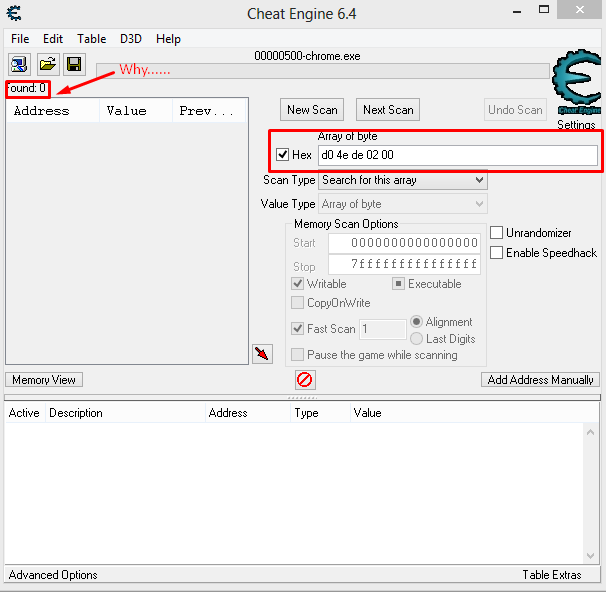This screenshot has width=606, height=592.
Task: Maximize the Cheat Engine window
Action: pyautogui.click(x=544, y=10)
